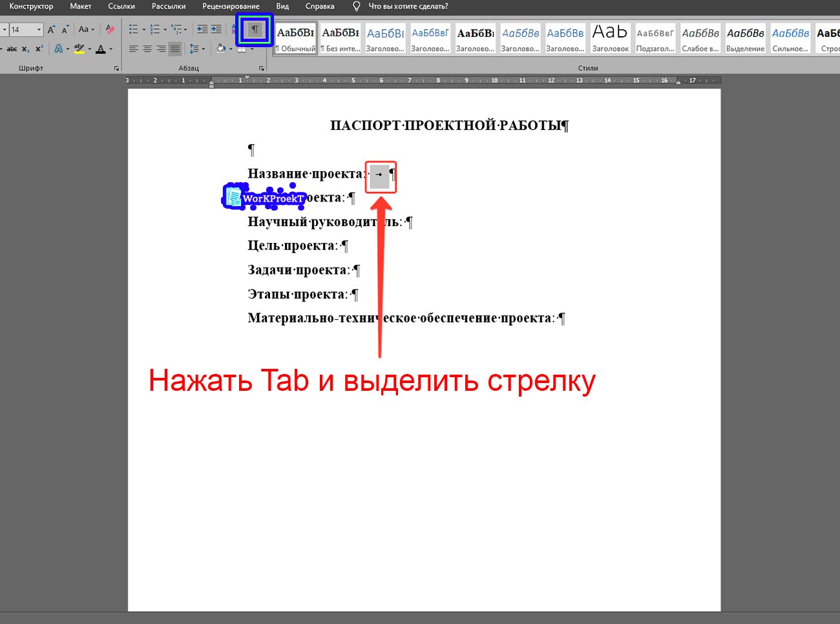Enable center paragraph alignment

(x=147, y=48)
